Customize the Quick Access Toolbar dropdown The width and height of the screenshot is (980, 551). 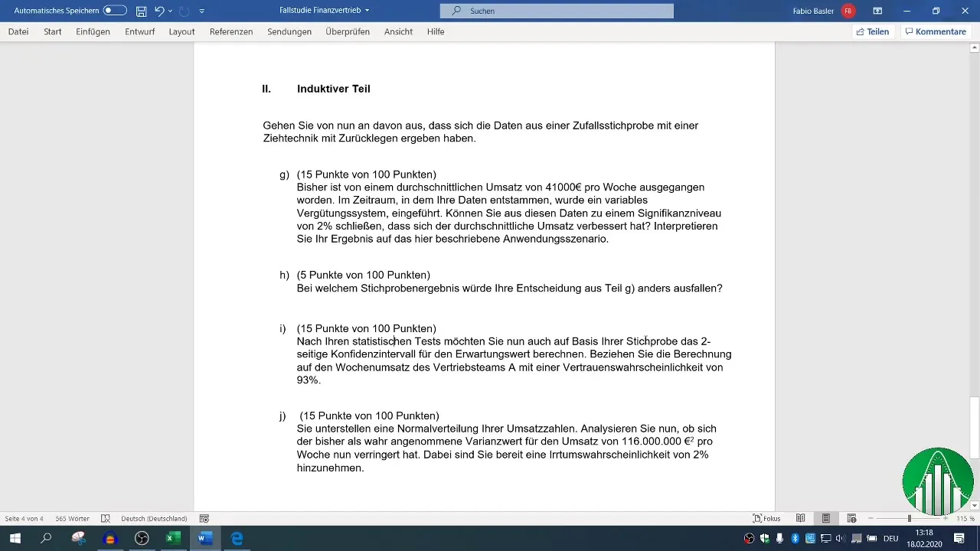201,11
